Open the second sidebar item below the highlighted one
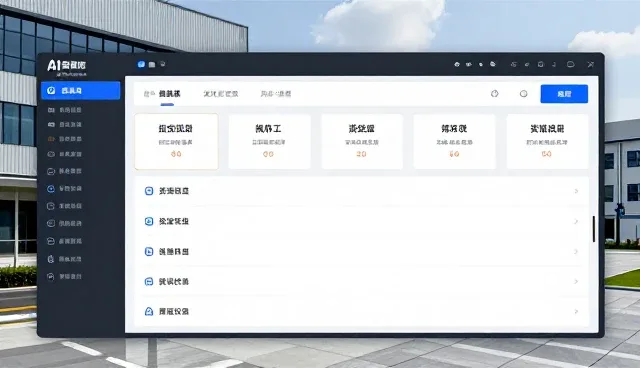The width and height of the screenshot is (640, 368). tap(65, 124)
